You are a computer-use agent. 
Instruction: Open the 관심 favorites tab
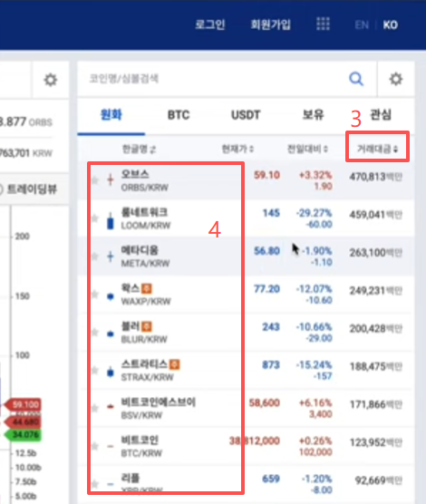(x=381, y=115)
